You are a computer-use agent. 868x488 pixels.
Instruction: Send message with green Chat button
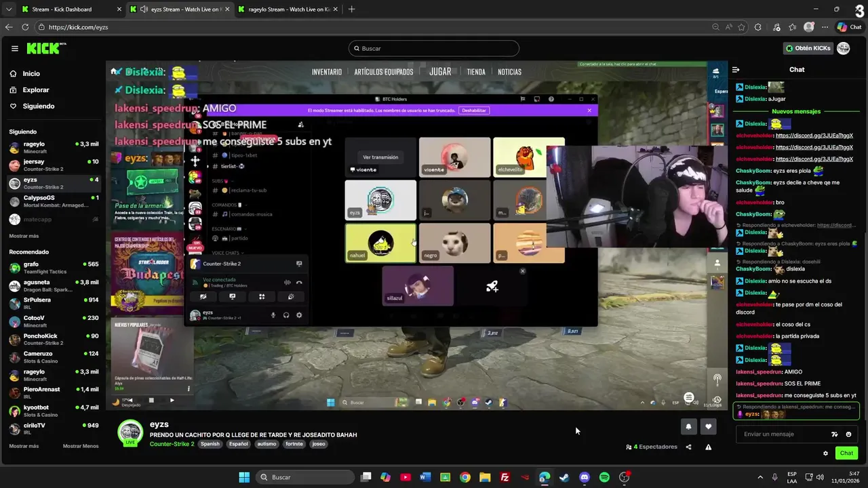[x=846, y=453]
